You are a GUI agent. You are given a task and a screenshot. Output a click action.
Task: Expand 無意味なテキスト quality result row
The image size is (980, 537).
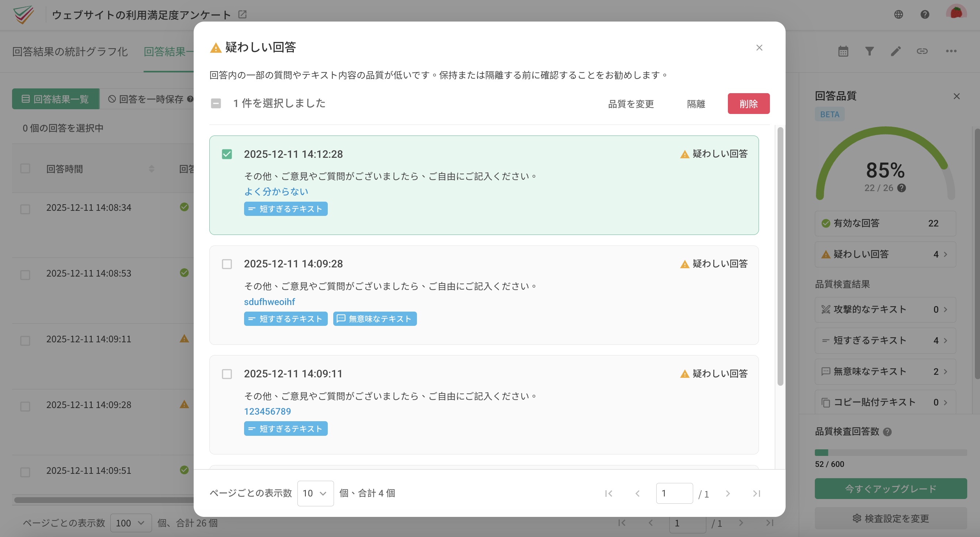point(885,371)
